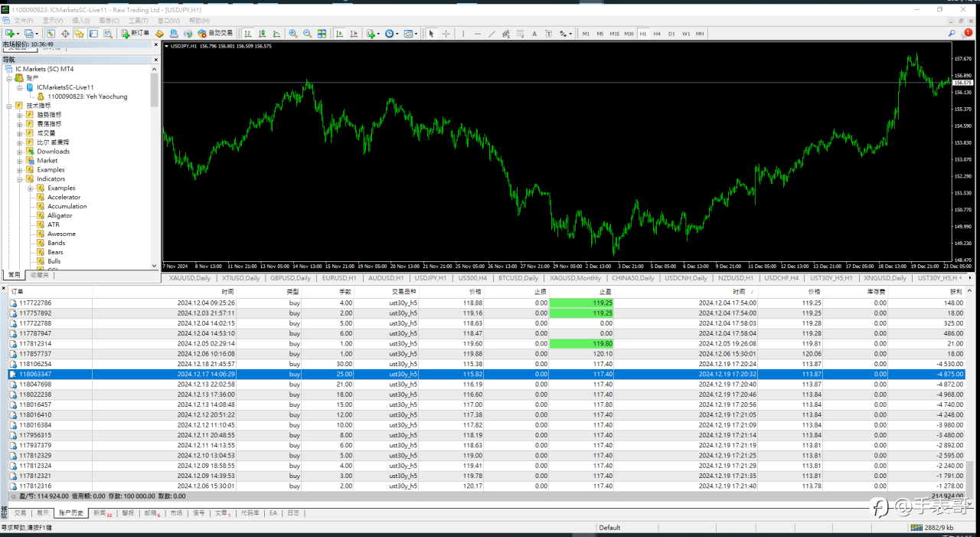Zoom out of the chart
The height and width of the screenshot is (537, 980).
307,34
